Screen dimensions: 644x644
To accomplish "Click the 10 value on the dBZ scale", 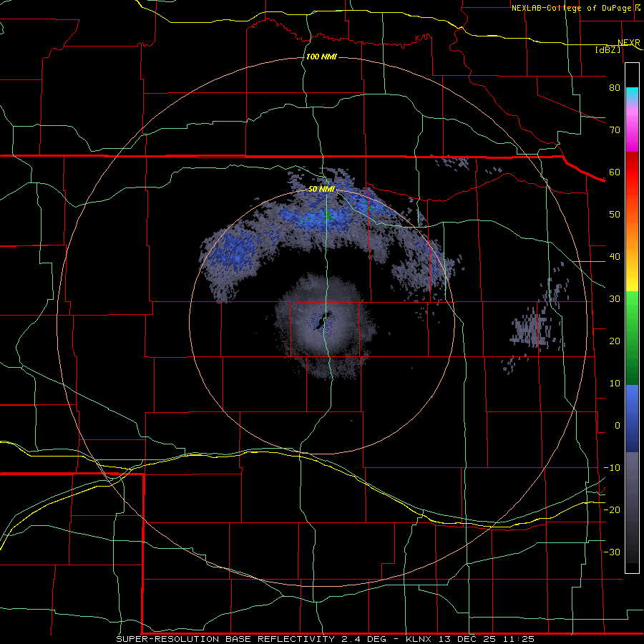I will point(615,384).
